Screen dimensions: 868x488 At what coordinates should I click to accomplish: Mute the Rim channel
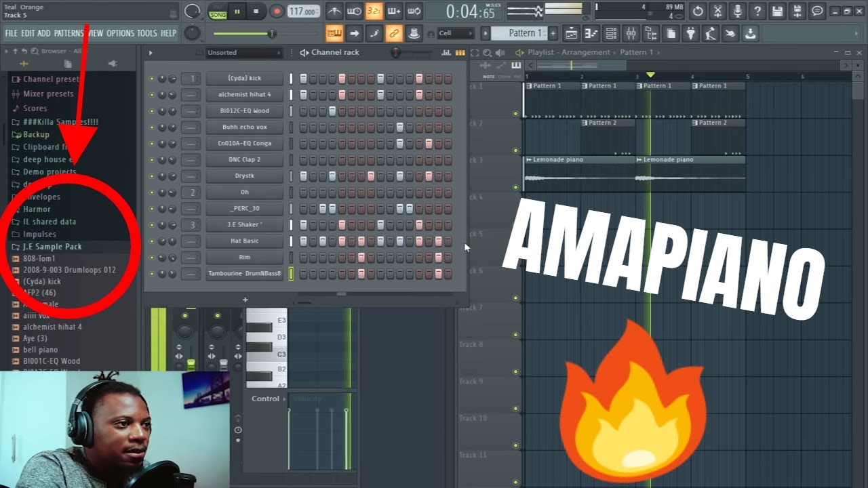pos(152,258)
